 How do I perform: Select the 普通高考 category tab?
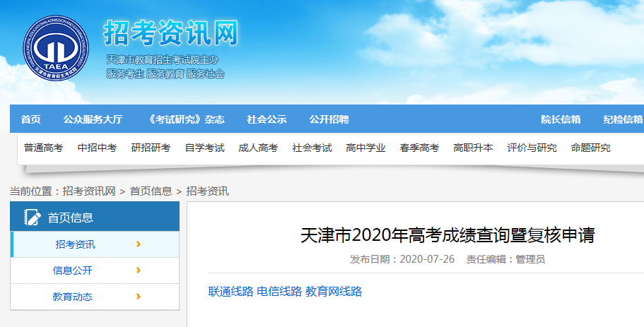coord(43,148)
